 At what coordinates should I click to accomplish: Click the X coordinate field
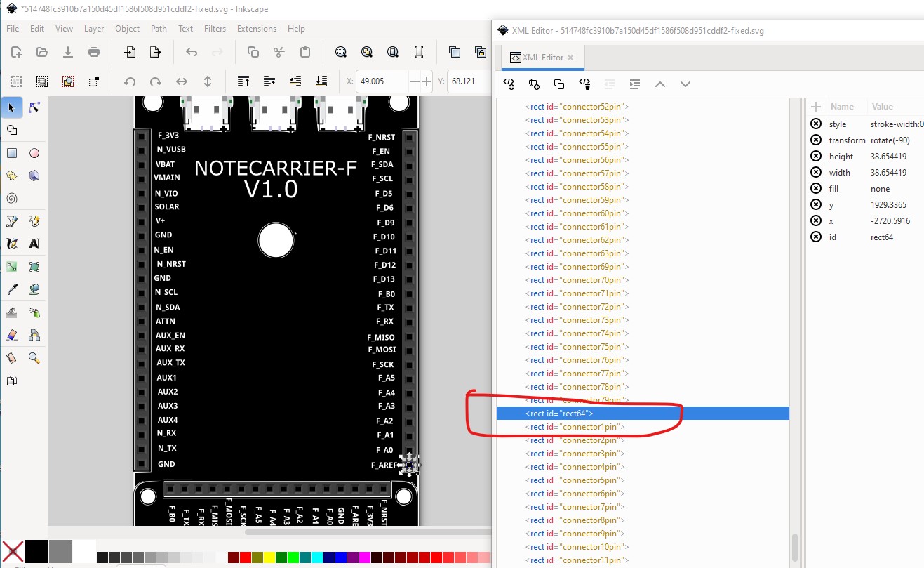[382, 81]
